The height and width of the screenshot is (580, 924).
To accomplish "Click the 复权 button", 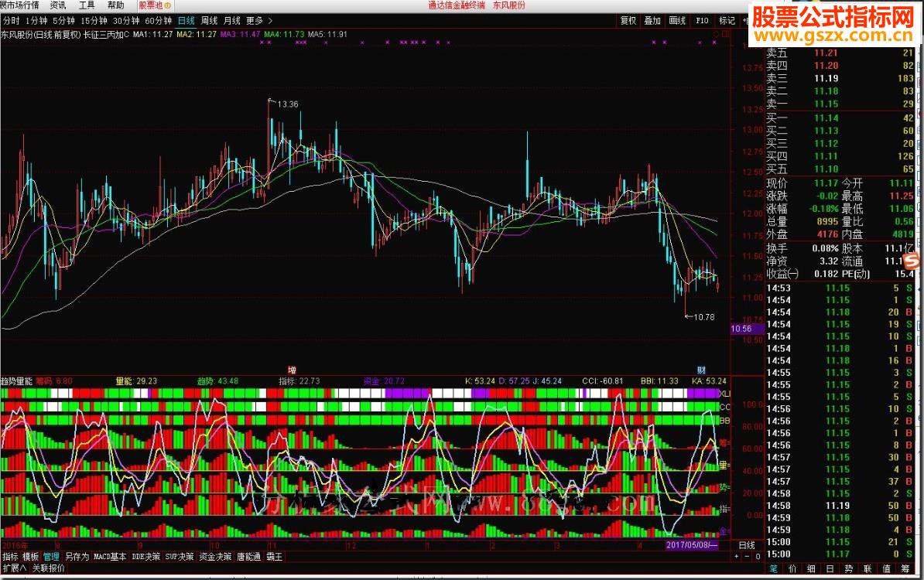I will click(628, 21).
